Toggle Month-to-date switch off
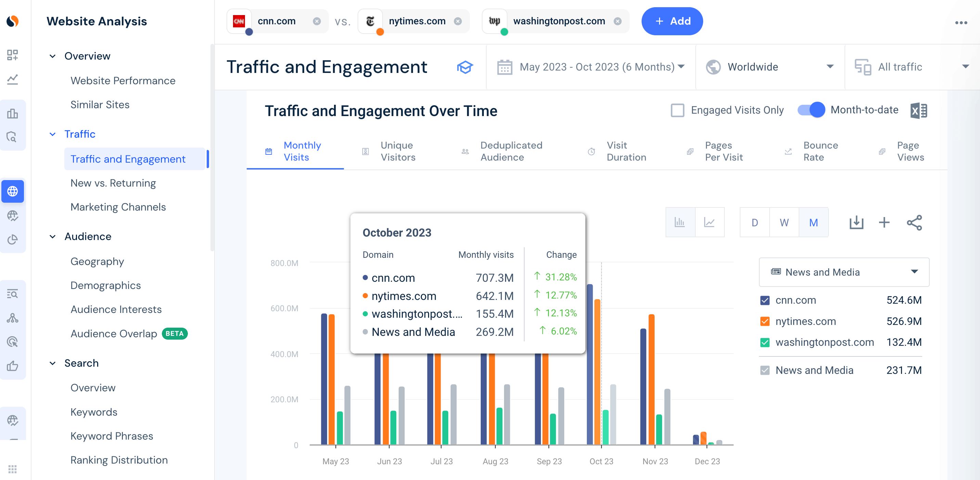 [x=811, y=110]
